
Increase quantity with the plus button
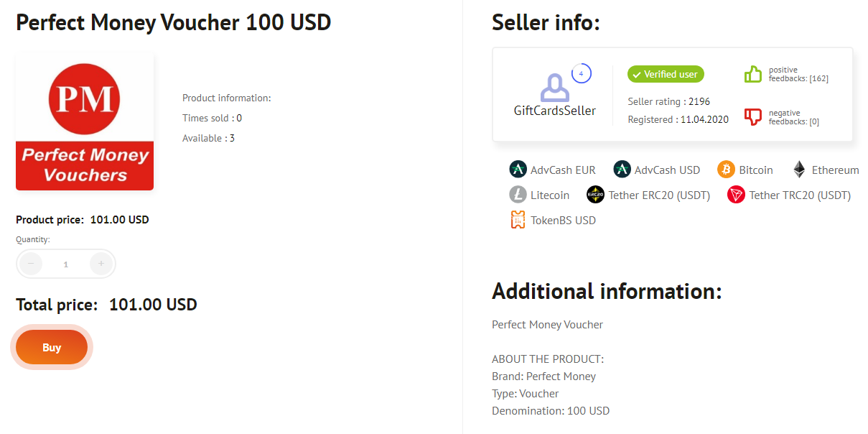click(x=101, y=264)
